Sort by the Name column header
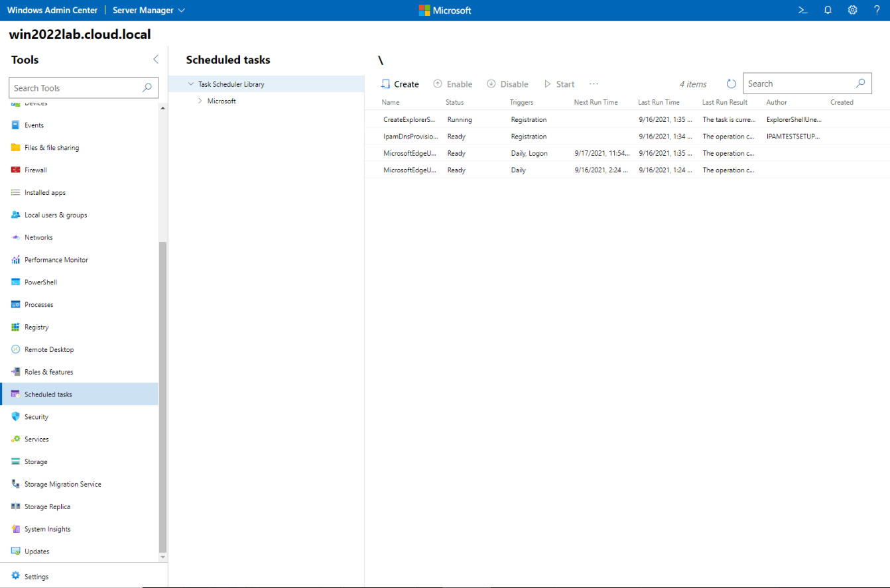Screen dimensions: 890x588 [391, 103]
